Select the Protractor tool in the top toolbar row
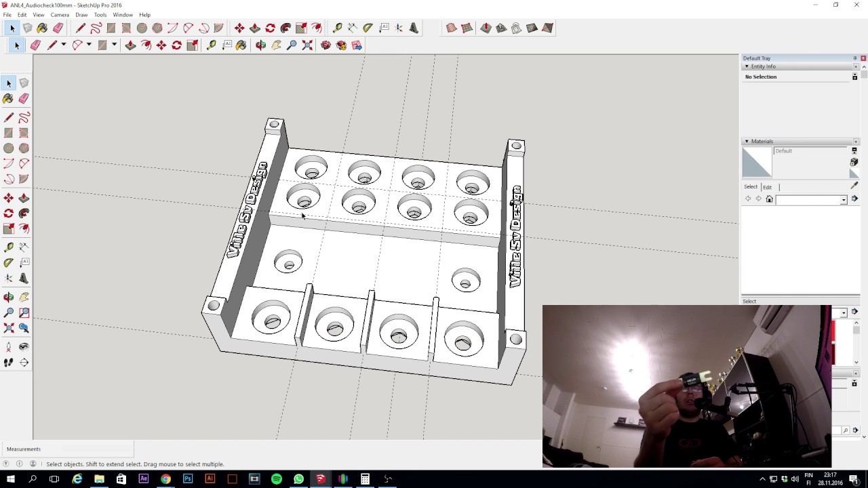 [368, 28]
